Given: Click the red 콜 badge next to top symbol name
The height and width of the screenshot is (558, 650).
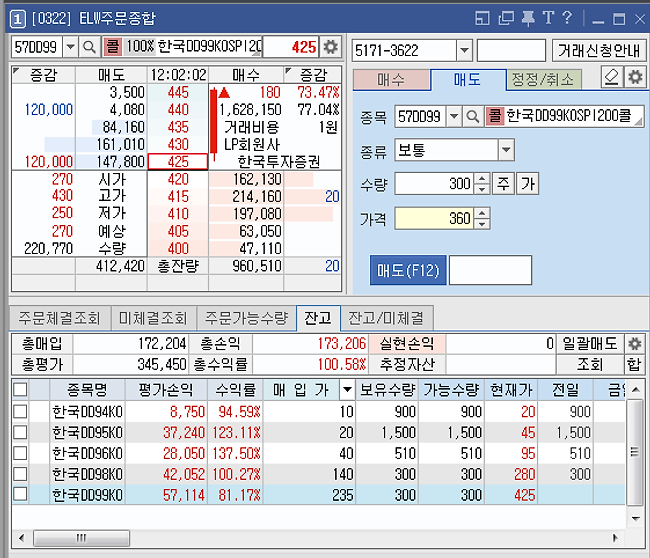Looking at the screenshot, I should (x=113, y=47).
